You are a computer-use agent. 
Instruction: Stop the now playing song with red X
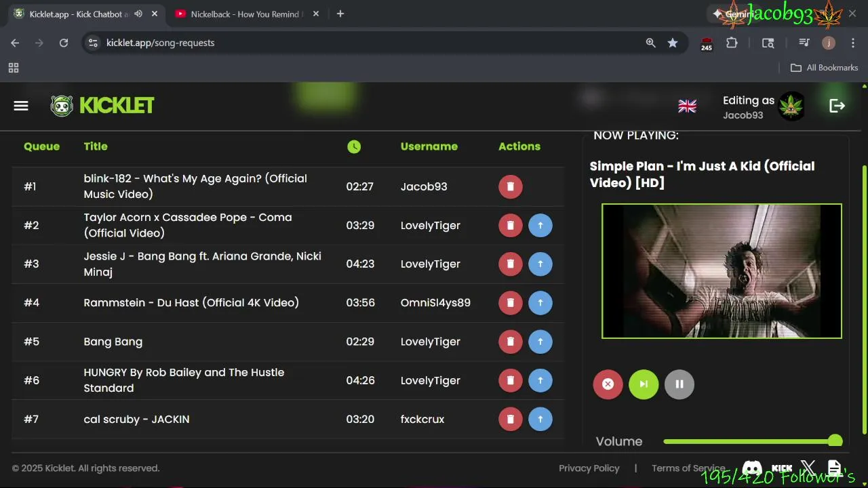pos(608,384)
